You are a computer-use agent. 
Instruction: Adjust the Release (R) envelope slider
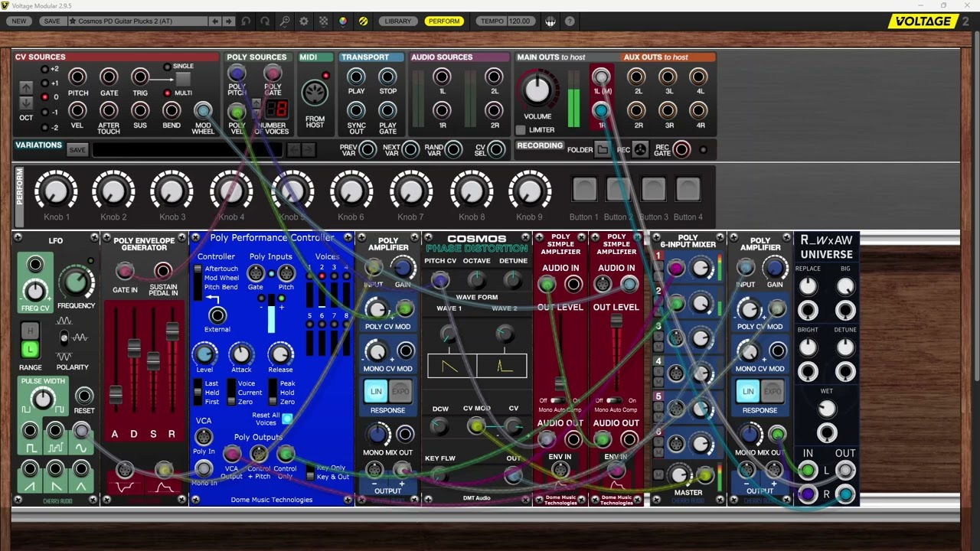pyautogui.click(x=172, y=331)
